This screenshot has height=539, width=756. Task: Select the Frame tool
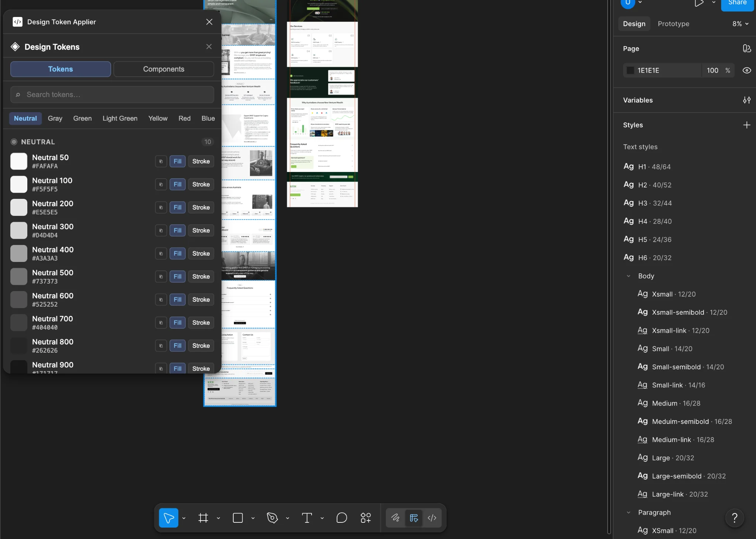[x=203, y=518]
